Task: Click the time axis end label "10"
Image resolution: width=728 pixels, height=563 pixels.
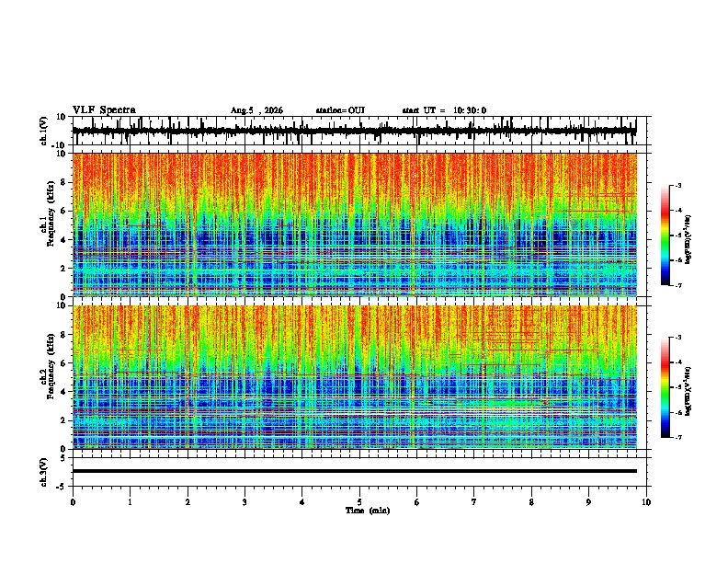Action: coord(646,502)
